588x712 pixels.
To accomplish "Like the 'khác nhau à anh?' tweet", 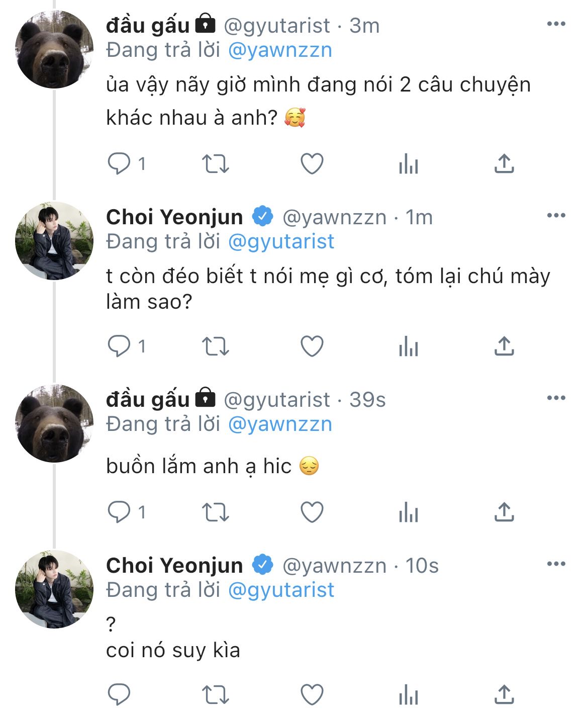I will pos(312,164).
